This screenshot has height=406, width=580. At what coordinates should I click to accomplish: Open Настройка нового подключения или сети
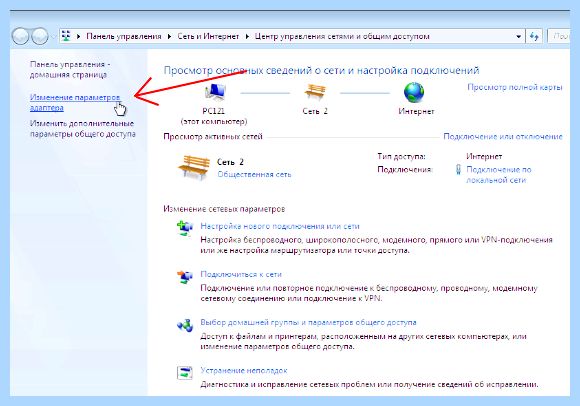coord(280,226)
